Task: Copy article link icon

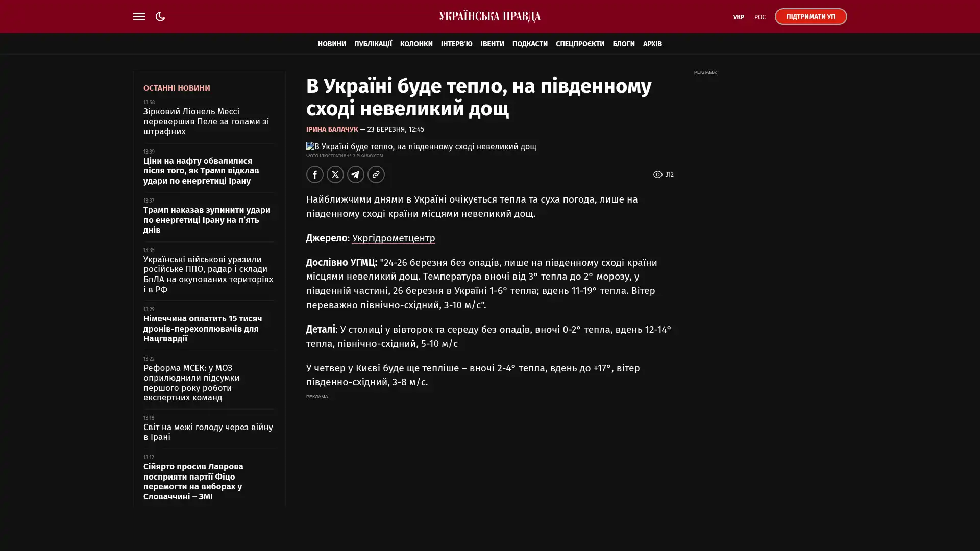Action: tap(376, 174)
